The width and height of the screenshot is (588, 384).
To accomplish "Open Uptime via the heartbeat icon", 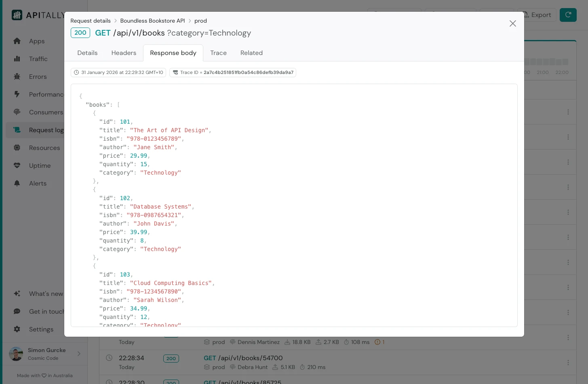I will 17,166.
